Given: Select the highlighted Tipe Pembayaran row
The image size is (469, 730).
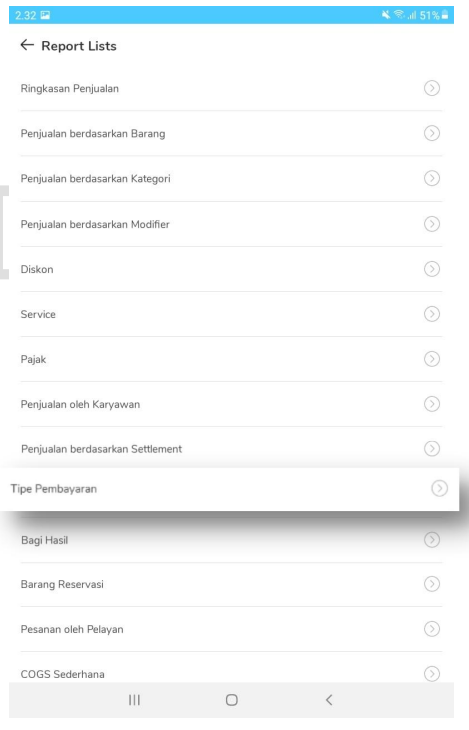Looking at the screenshot, I should (x=230, y=489).
